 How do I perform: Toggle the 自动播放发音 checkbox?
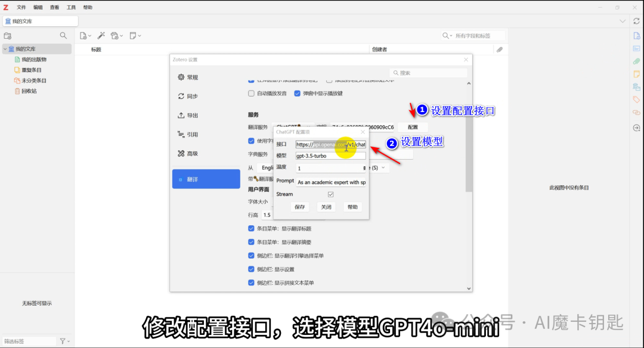click(252, 94)
